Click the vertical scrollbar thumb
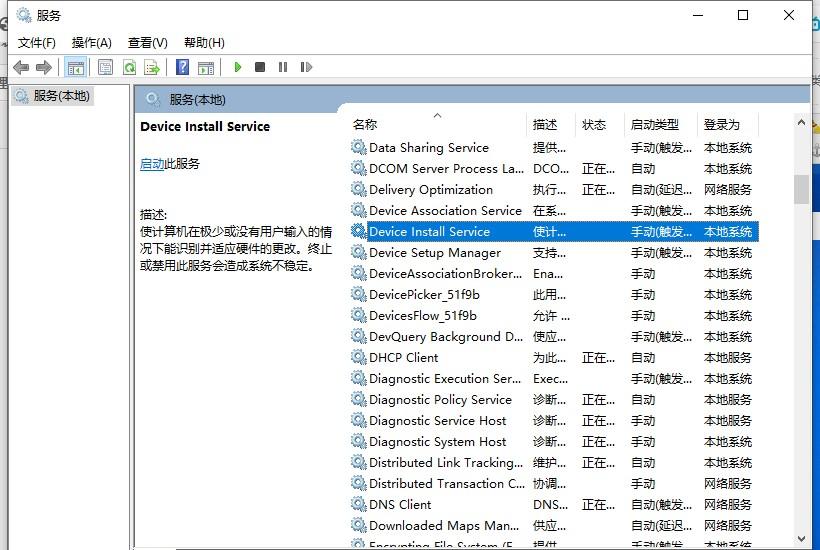Viewport: 820px width, 550px height. click(x=801, y=189)
